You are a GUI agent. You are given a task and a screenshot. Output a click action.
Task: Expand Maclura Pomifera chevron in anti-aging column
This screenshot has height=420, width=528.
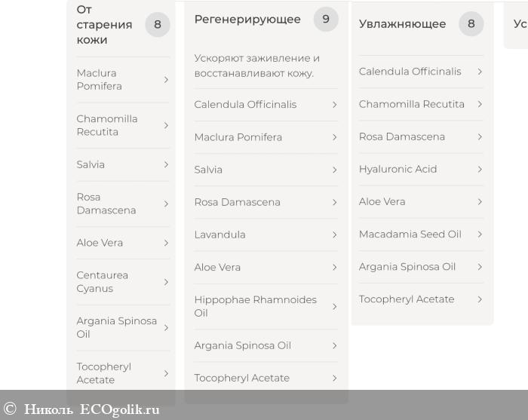[x=166, y=79]
